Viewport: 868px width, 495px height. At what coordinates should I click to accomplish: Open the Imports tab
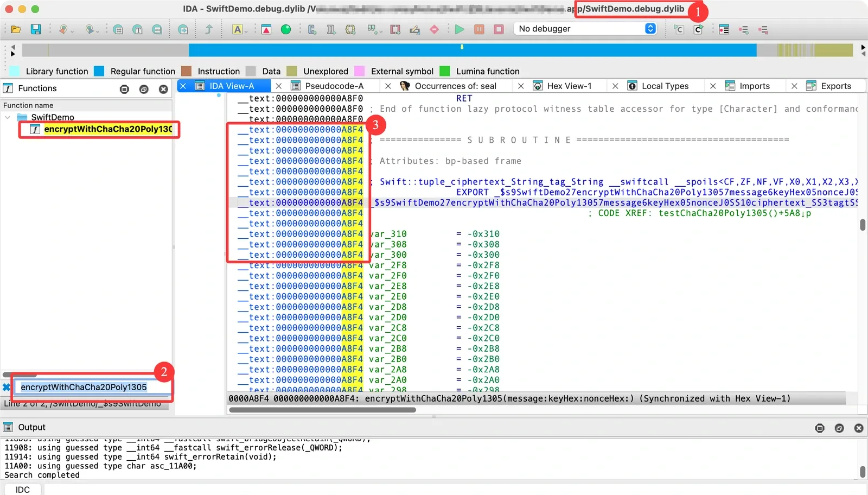tap(755, 86)
